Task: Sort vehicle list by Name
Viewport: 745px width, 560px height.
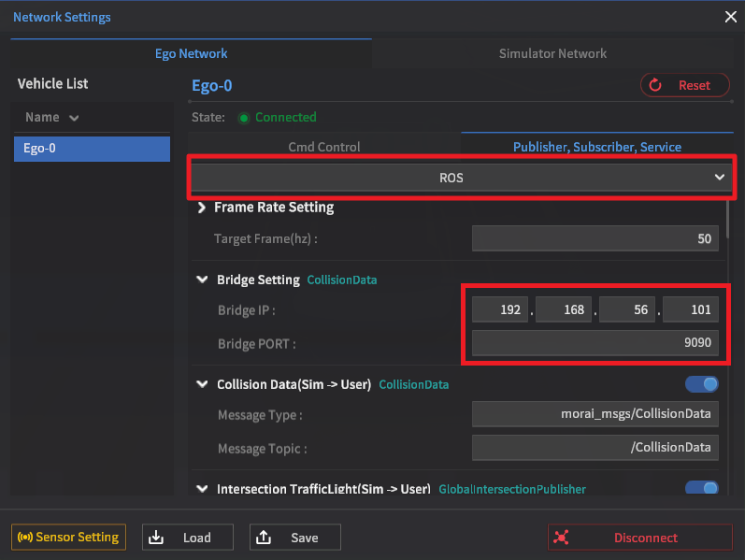Action: [x=51, y=118]
